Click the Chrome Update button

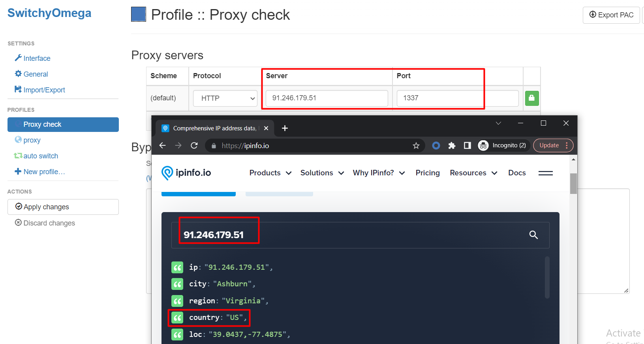553,145
